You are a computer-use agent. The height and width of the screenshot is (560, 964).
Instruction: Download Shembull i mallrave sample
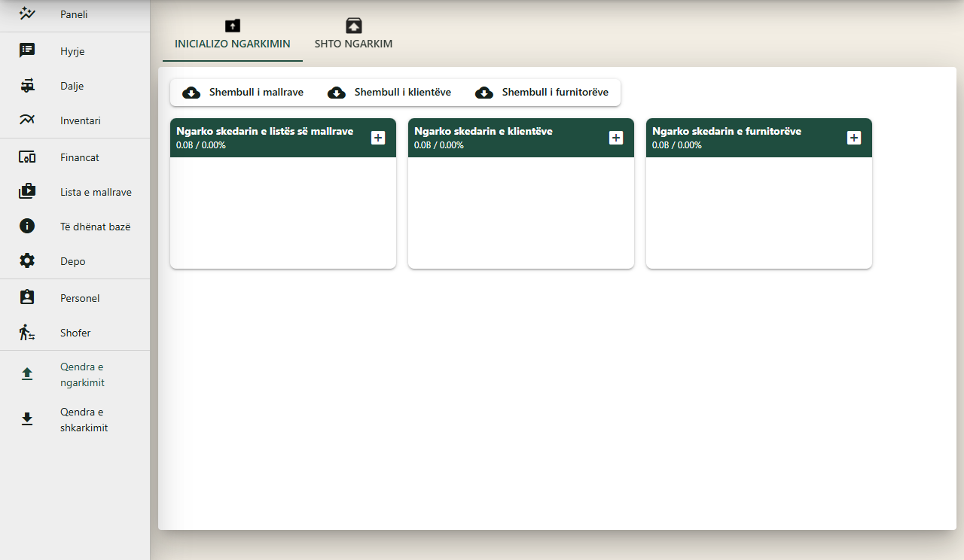pyautogui.click(x=243, y=93)
